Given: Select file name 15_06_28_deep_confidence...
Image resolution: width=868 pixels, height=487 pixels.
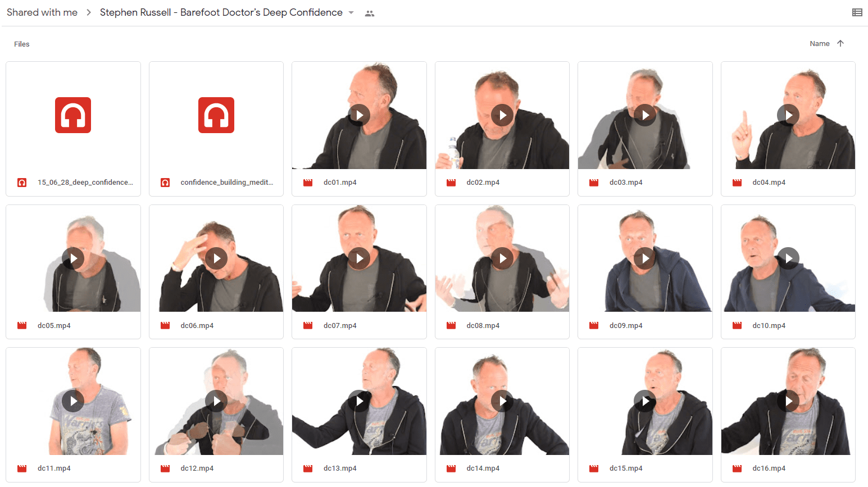Looking at the screenshot, I should click(85, 183).
